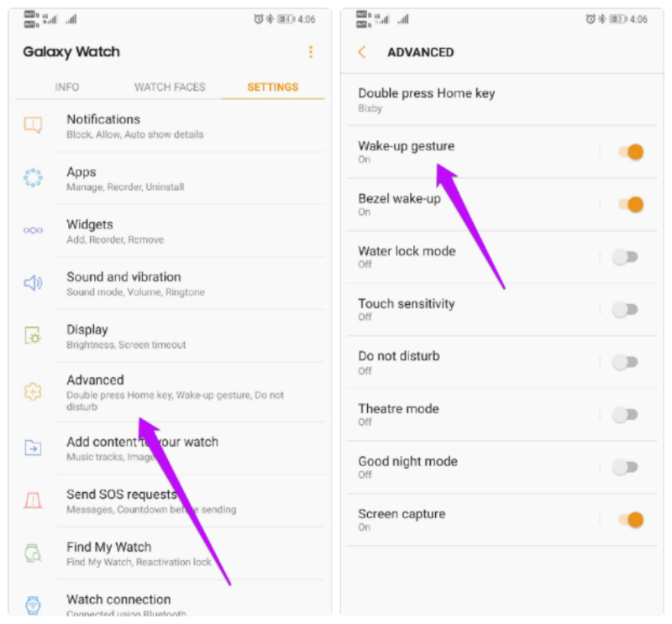Tap the Apps dotted circle icon
This screenshot has width=672, height=624.
[x=33, y=177]
